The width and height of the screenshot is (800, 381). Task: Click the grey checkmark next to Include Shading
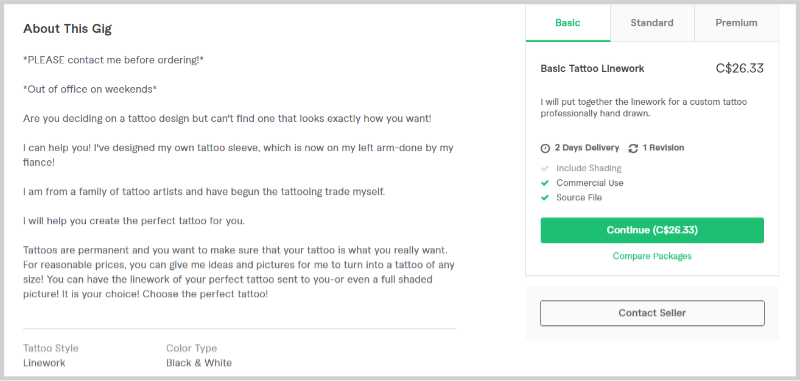tap(545, 168)
